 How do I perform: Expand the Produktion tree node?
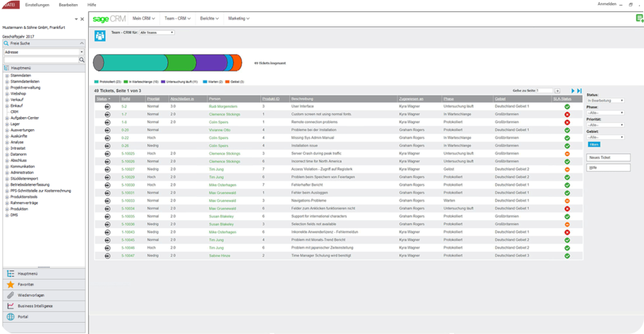7,209
